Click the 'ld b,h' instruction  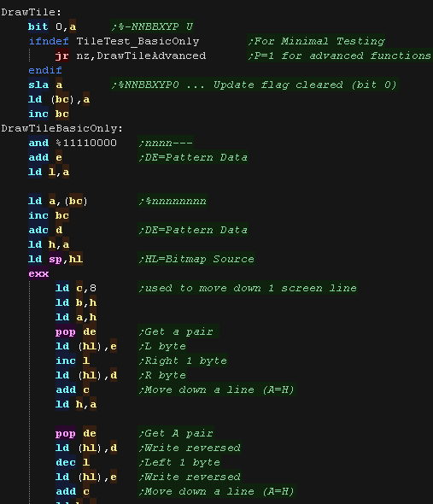tap(76, 302)
